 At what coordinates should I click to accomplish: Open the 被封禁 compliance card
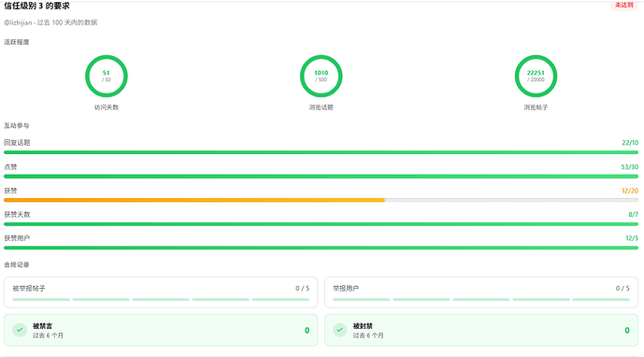(481, 330)
